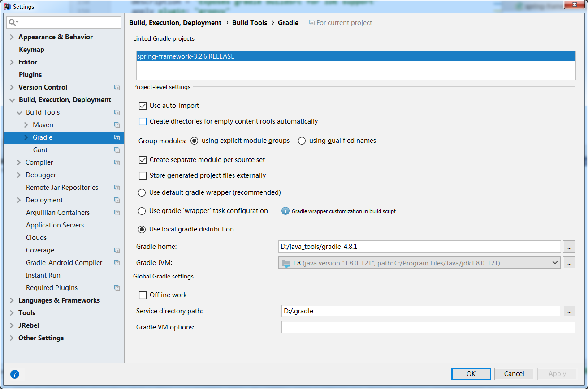This screenshot has height=389, width=588.
Task: Enable Offline work checkbox
Action: point(143,295)
